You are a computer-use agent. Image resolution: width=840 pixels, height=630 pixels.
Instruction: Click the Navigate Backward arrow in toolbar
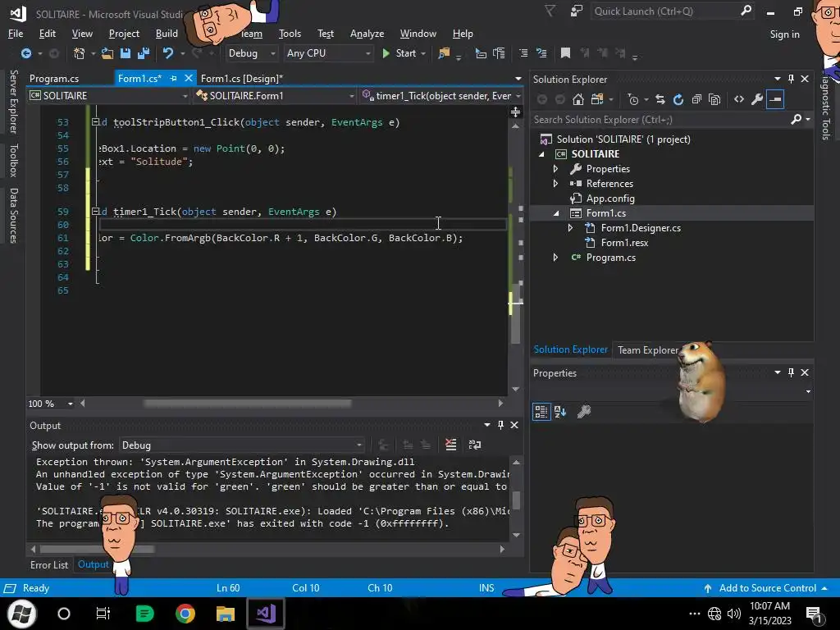[25, 53]
